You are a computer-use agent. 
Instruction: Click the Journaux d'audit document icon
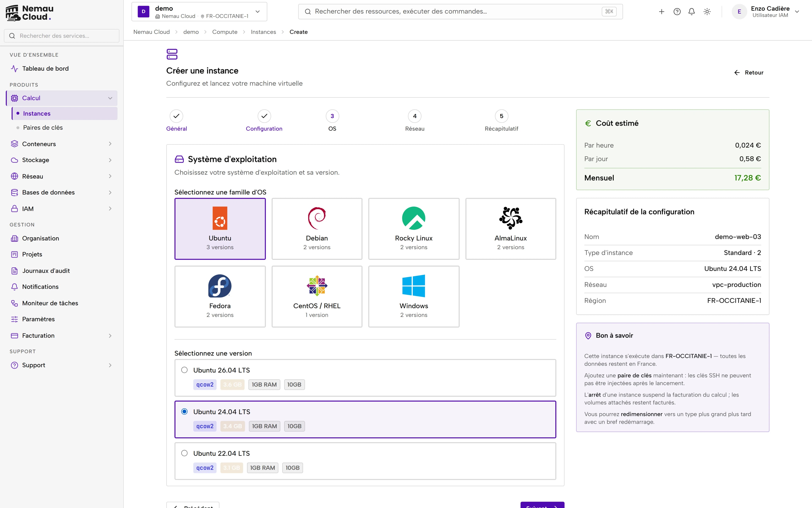pyautogui.click(x=14, y=271)
